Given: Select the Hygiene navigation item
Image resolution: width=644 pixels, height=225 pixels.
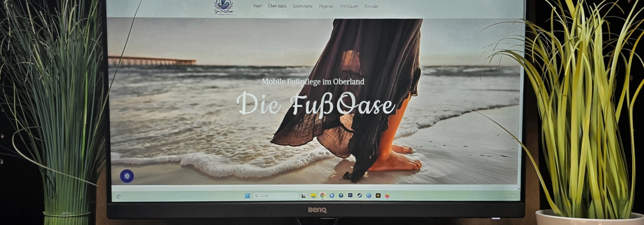Looking at the screenshot, I should (x=326, y=6).
